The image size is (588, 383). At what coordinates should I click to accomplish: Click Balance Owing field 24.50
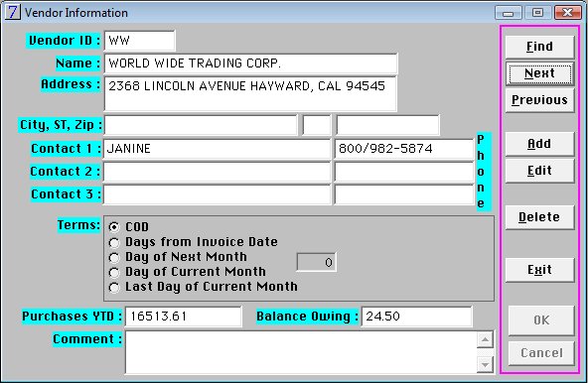(416, 317)
